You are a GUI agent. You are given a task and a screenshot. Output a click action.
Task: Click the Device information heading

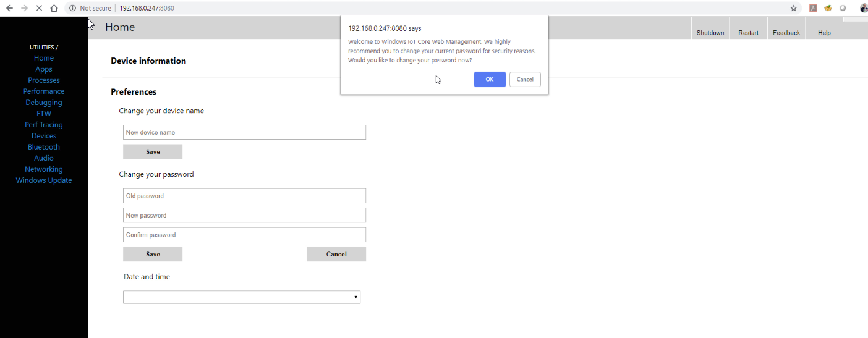pyautogui.click(x=148, y=61)
